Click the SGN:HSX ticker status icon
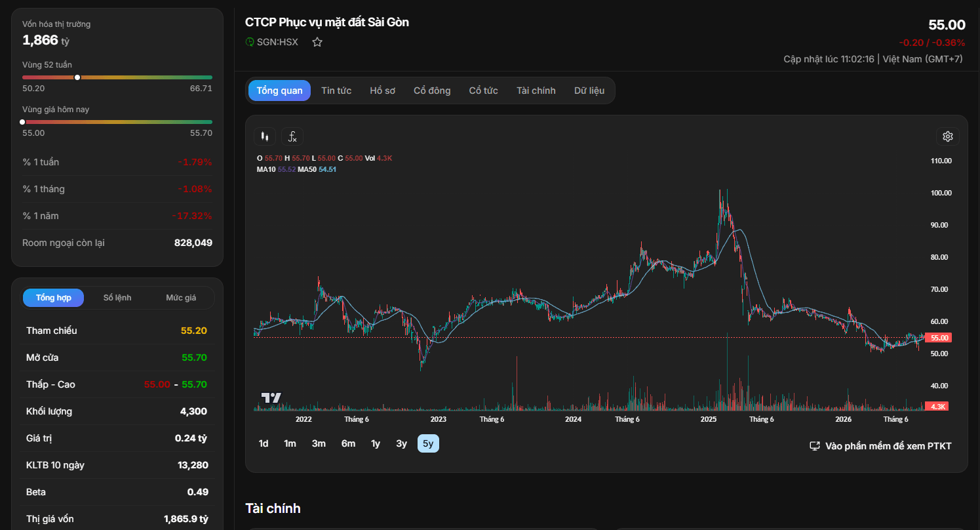Screen dimensions: 980x530 click(250, 42)
